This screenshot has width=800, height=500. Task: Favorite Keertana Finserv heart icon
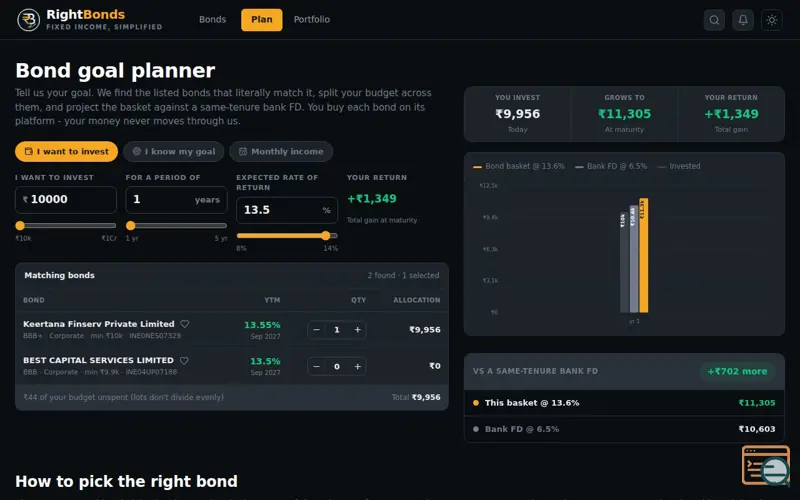(185, 323)
